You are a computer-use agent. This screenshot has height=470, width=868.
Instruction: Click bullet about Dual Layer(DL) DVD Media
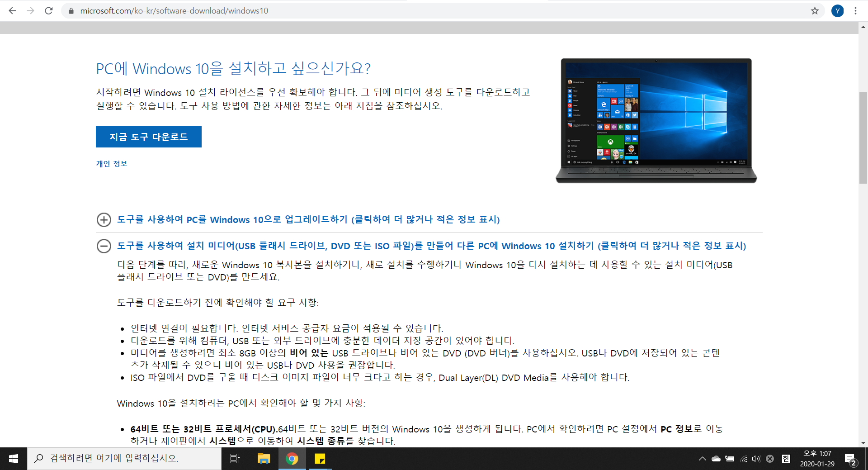[380, 377]
